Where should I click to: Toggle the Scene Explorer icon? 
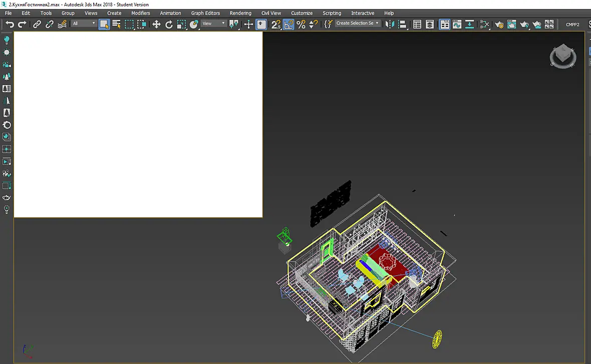417,25
